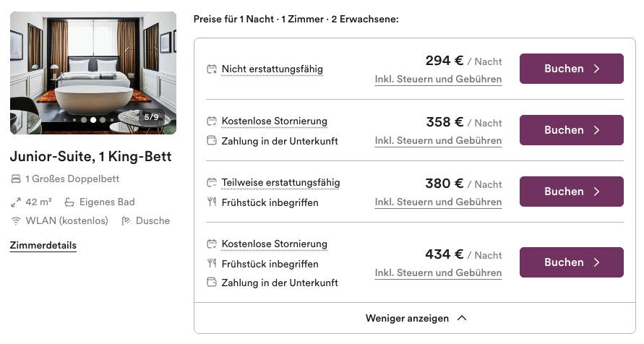
Task: Select the active carousel dot on room photo
Action: click(x=93, y=120)
